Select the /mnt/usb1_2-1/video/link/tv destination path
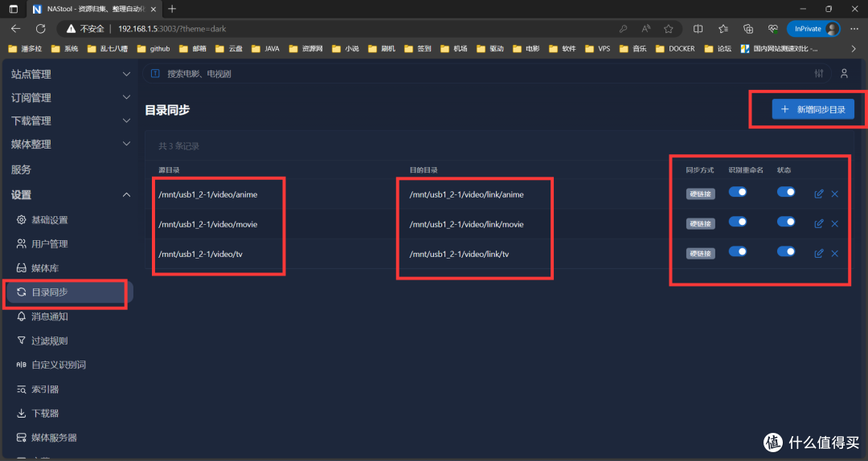The image size is (868, 461). (459, 254)
